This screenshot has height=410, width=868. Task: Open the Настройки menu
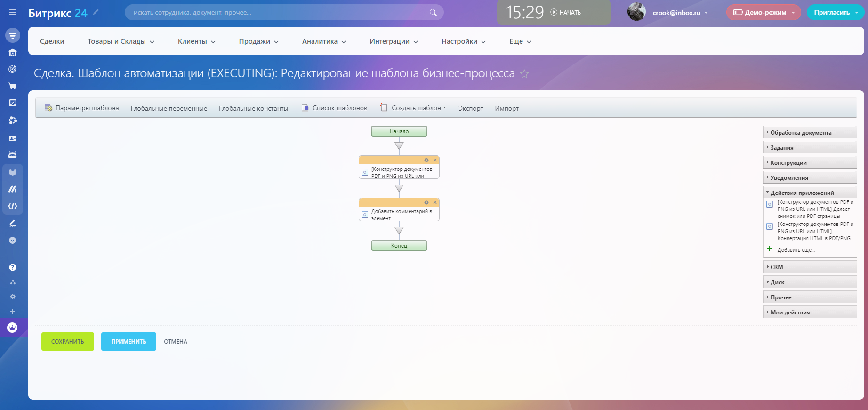(464, 41)
